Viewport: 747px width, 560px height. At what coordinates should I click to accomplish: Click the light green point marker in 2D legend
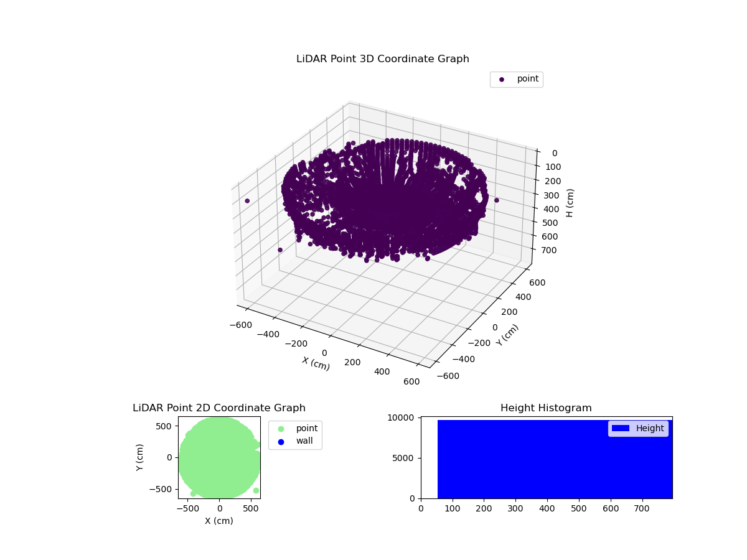(x=281, y=429)
